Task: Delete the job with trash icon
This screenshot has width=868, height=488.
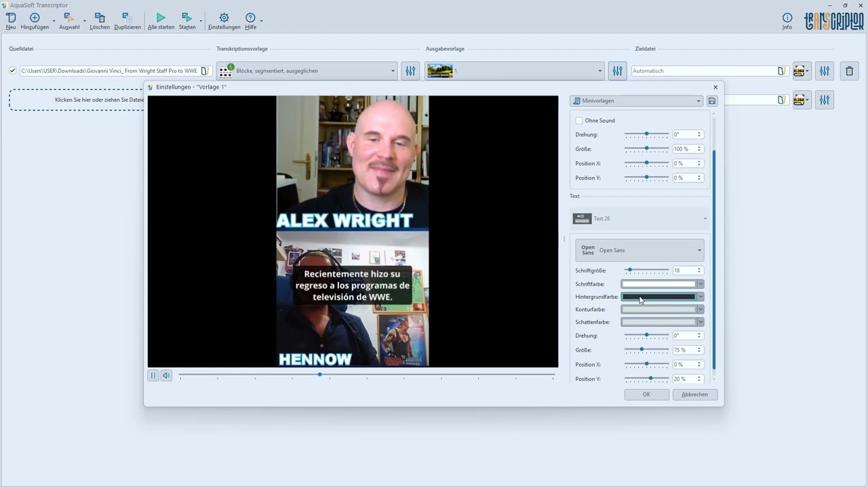Action: tap(849, 70)
